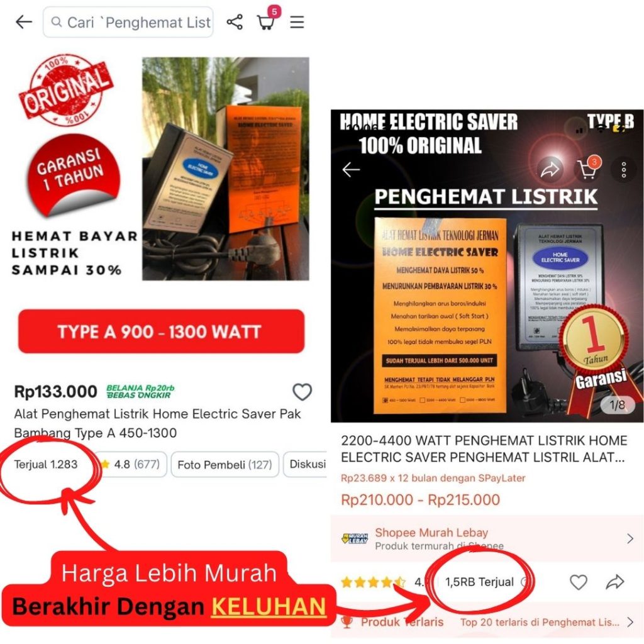Tap share arrow beside the Shopee heart
The image size is (644, 644).
615,582
